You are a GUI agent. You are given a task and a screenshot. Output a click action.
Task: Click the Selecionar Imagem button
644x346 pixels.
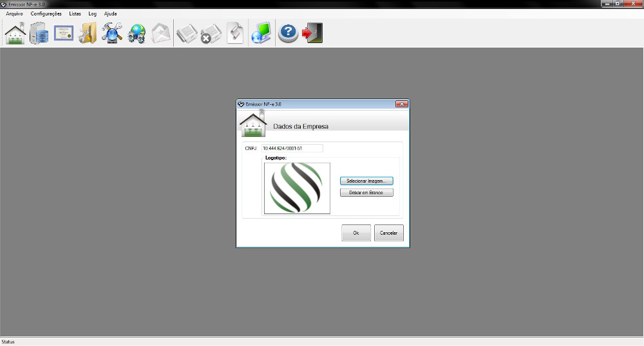point(366,181)
